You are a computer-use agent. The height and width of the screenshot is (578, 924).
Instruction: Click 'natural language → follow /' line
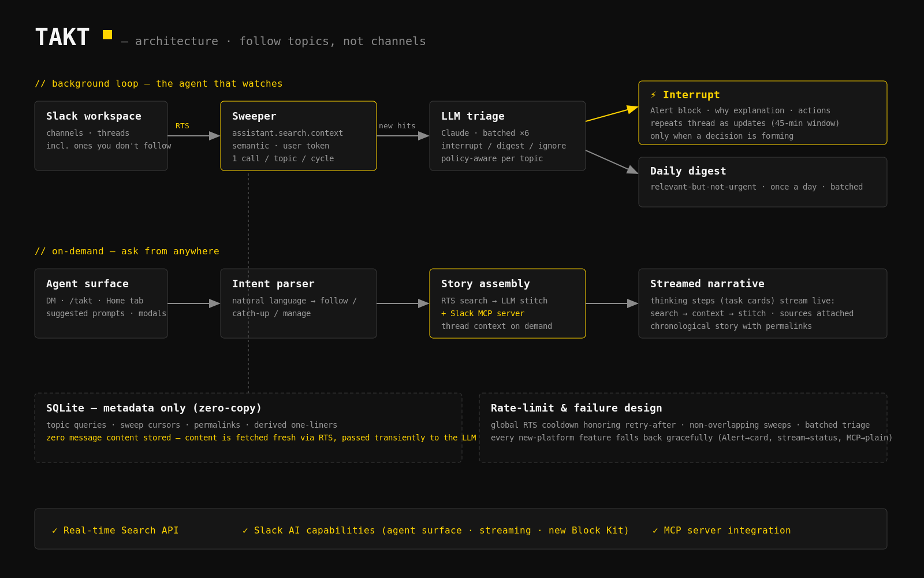point(295,301)
